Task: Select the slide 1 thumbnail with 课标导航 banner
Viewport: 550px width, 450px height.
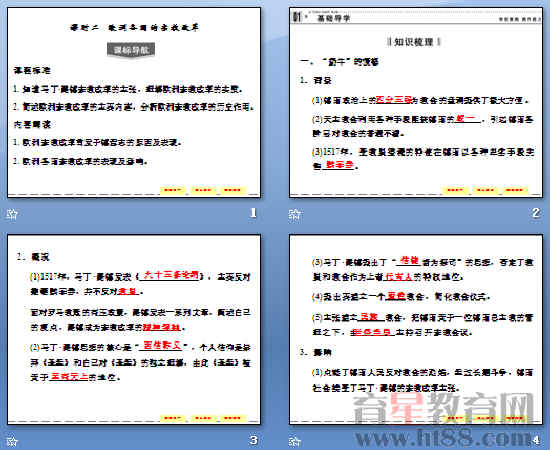Action: coord(134,102)
